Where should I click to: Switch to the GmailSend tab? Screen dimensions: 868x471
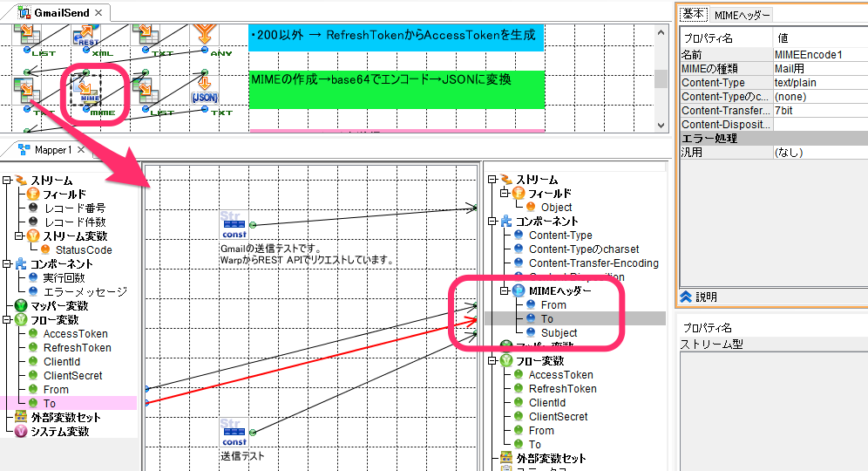point(62,12)
